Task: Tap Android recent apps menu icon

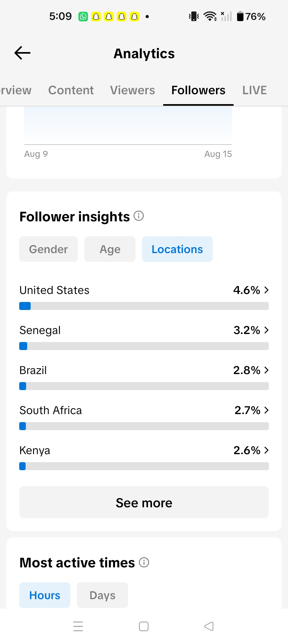Action: (x=78, y=626)
